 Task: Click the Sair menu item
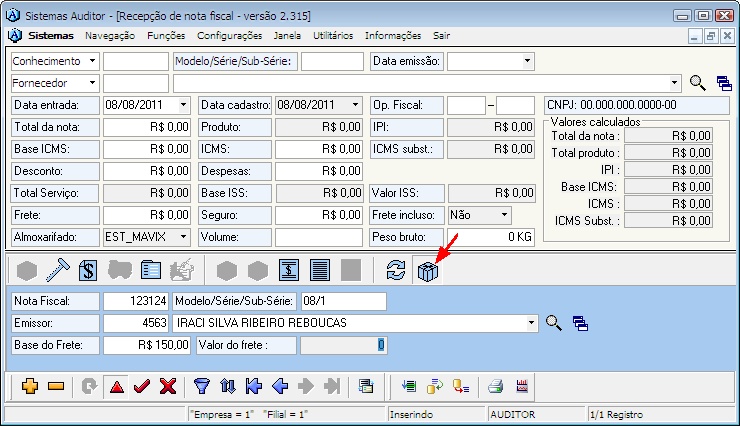[441, 35]
